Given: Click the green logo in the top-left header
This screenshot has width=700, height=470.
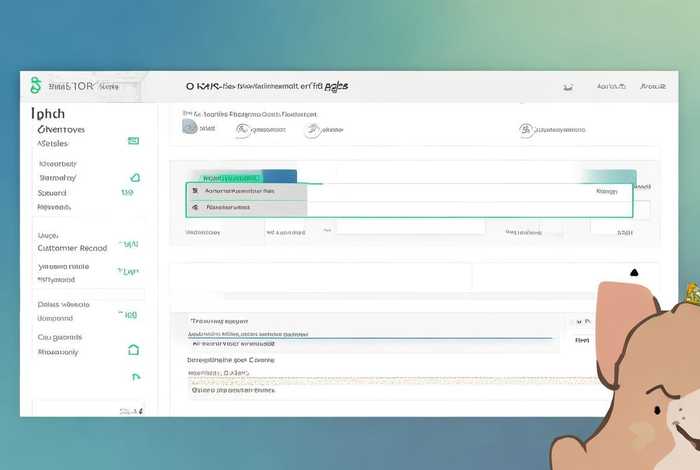Looking at the screenshot, I should point(36,86).
